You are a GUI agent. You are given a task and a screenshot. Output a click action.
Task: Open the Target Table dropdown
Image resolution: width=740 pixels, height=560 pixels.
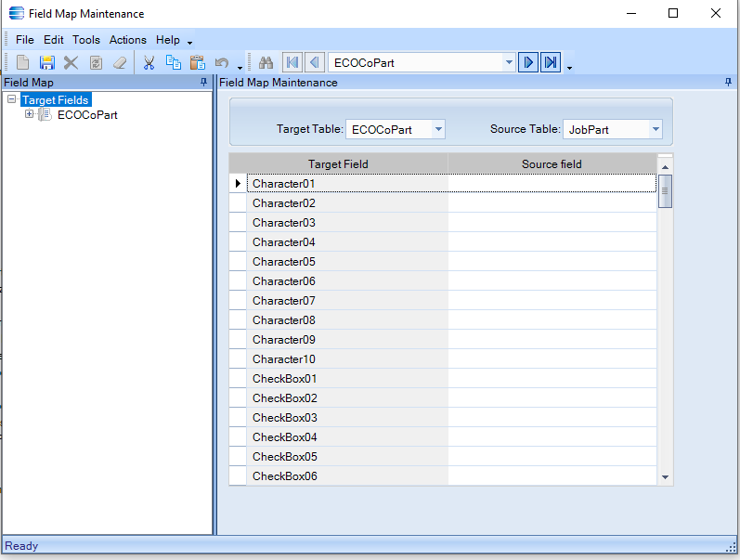coord(438,129)
